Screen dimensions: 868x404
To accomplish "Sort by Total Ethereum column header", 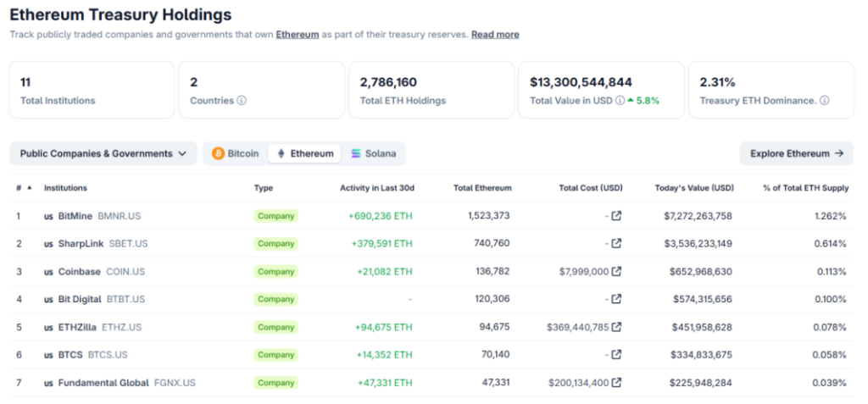I will coord(482,188).
